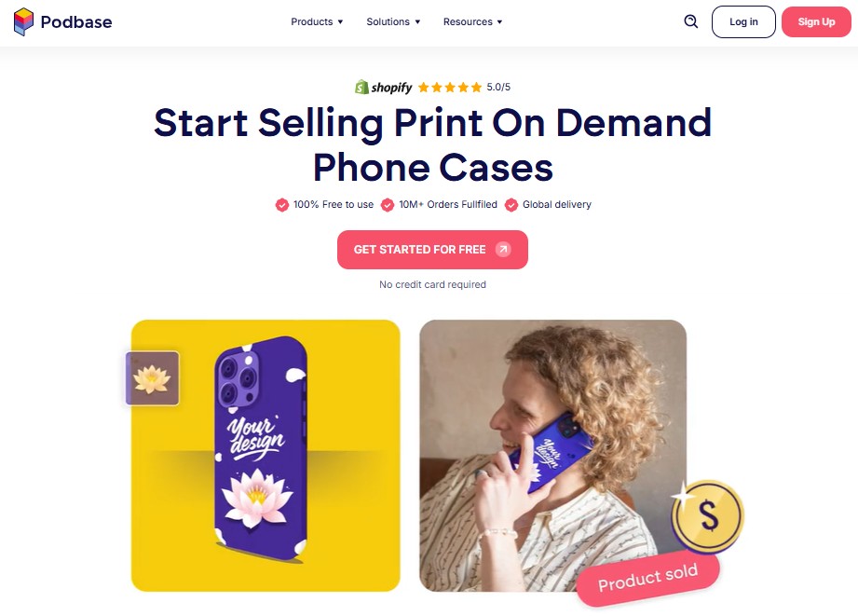Click the five-star rating icons
Image resolution: width=858 pixels, height=616 pixels.
click(x=450, y=87)
